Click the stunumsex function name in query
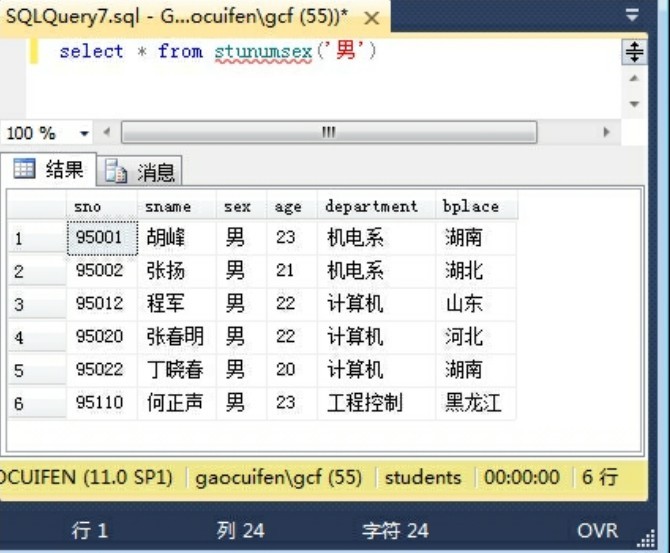The height and width of the screenshot is (553, 670). tap(263, 52)
